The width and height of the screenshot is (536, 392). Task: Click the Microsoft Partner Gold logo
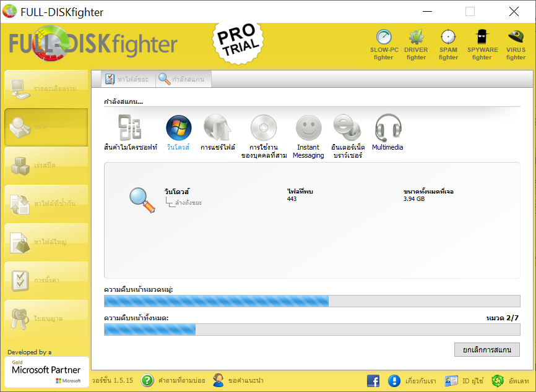[46, 372]
